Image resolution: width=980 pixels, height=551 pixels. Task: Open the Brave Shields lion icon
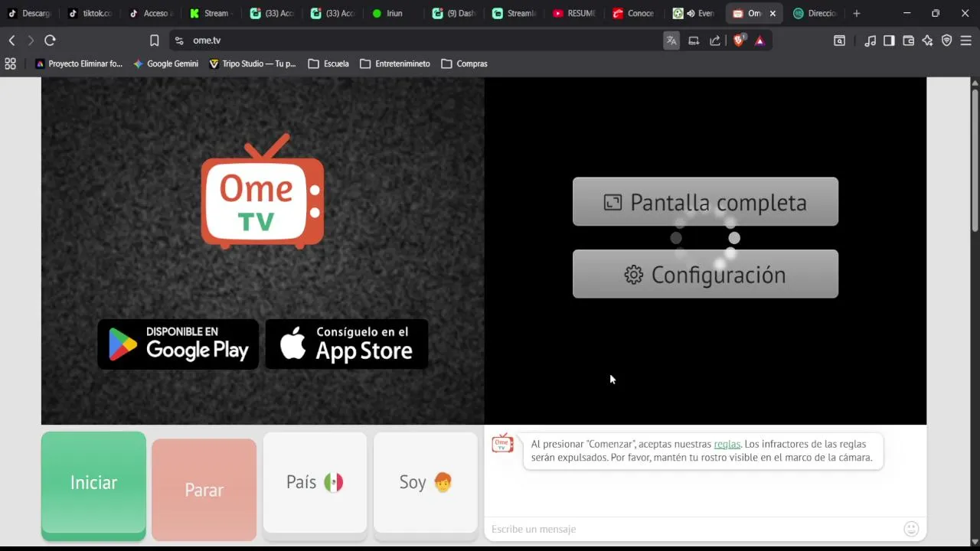pyautogui.click(x=739, y=41)
